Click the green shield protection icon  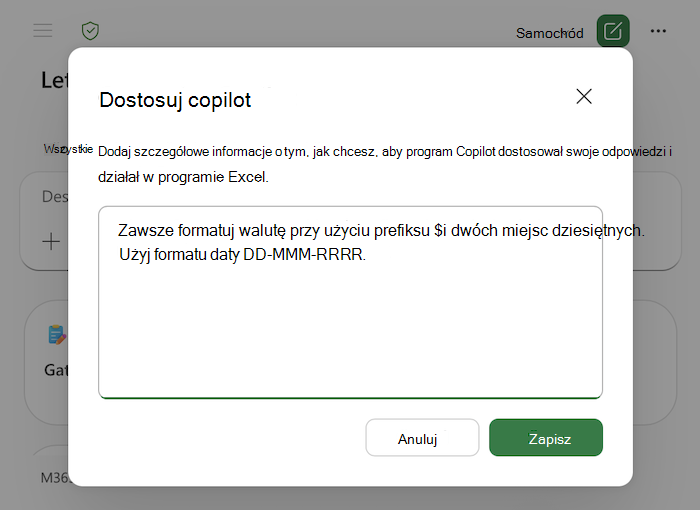(90, 31)
